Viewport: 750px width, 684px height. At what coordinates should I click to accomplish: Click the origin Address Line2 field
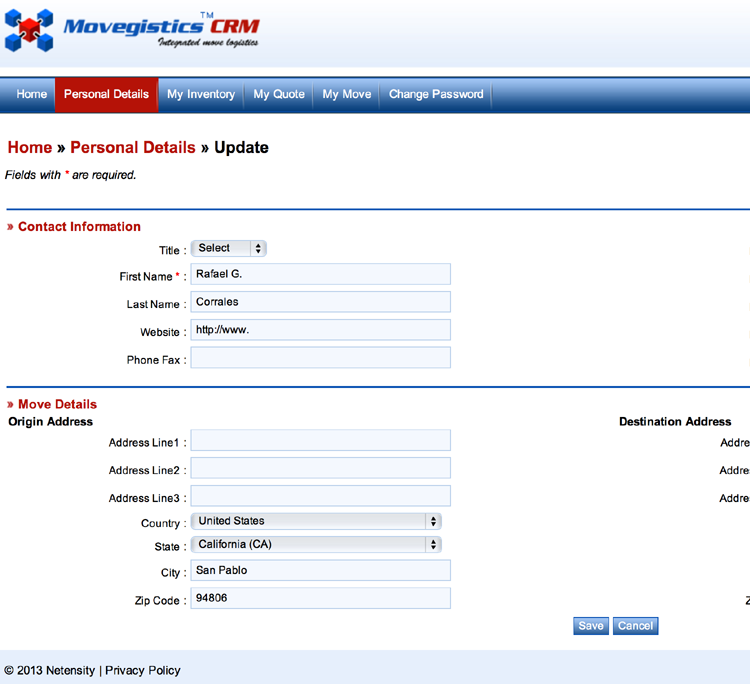tap(320, 468)
